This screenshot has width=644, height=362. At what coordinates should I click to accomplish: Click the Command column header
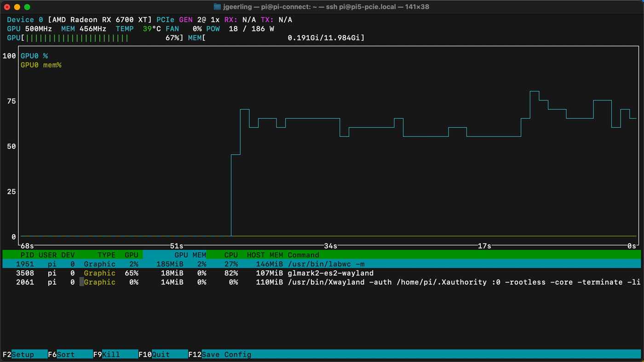(x=304, y=255)
